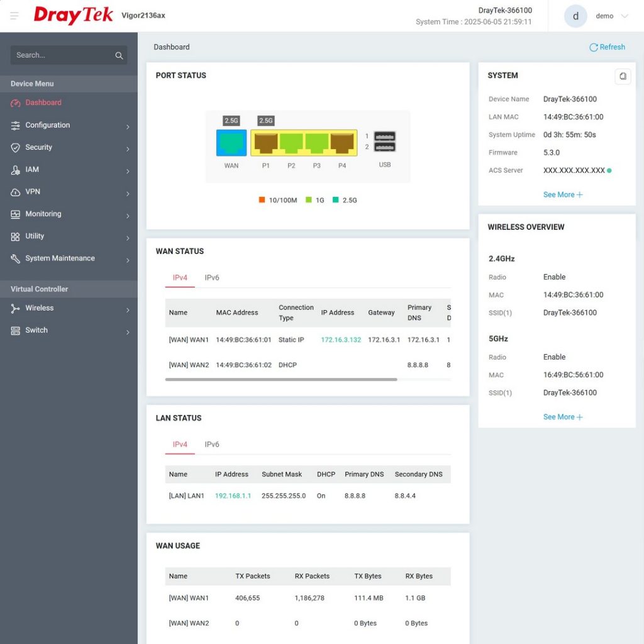Screen dimensions: 644x644
Task: Click the hamburger menu collapse icon
Action: pyautogui.click(x=14, y=16)
